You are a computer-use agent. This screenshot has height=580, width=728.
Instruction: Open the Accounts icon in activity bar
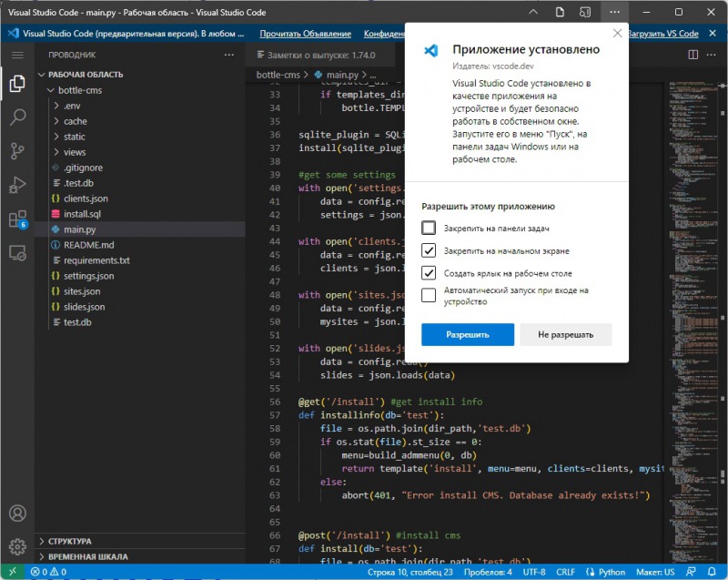point(17,514)
